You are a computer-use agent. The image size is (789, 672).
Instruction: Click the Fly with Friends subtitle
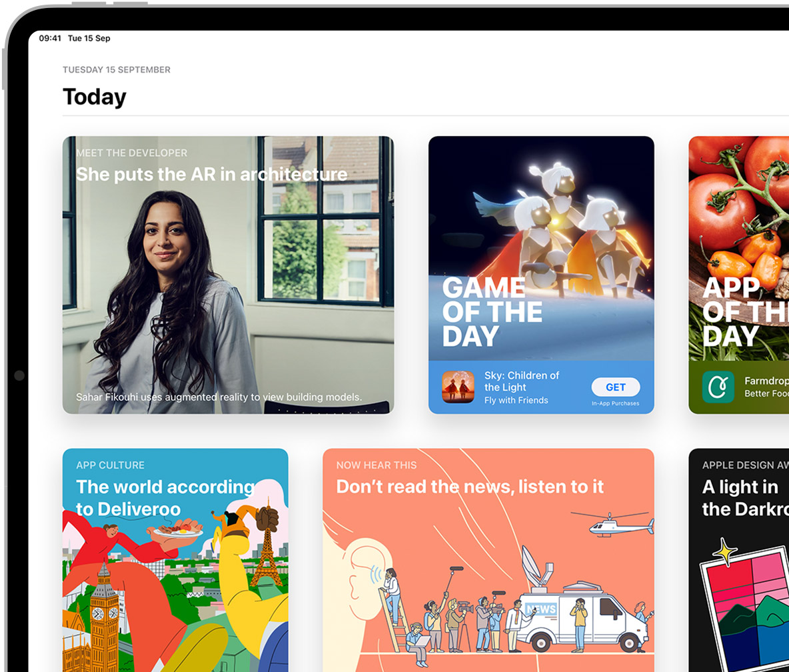point(516,400)
